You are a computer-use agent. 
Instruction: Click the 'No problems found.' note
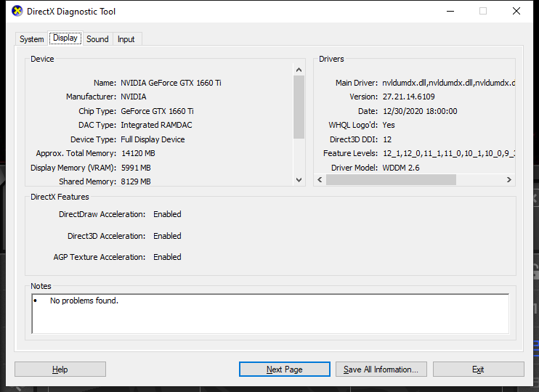click(84, 301)
